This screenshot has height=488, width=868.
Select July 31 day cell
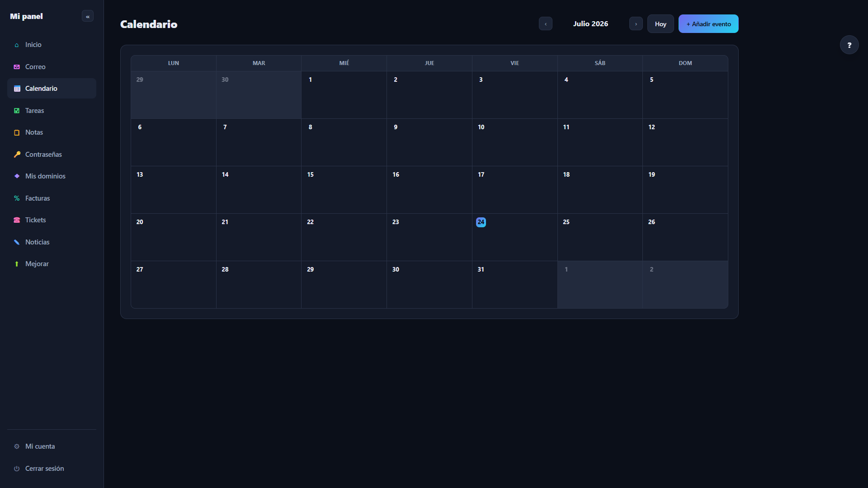click(x=514, y=285)
